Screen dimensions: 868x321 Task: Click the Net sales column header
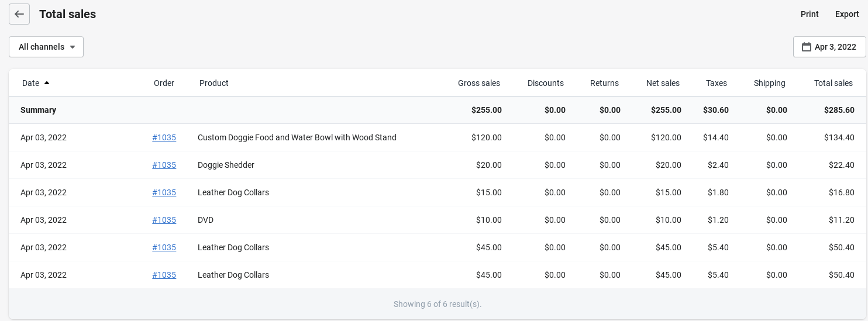click(663, 83)
